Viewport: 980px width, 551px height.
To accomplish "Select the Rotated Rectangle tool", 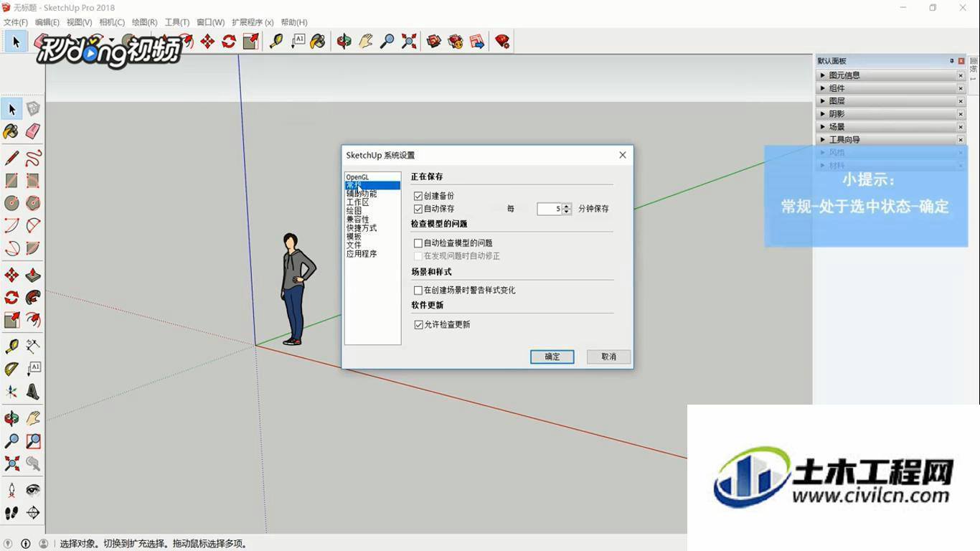I will [x=33, y=181].
